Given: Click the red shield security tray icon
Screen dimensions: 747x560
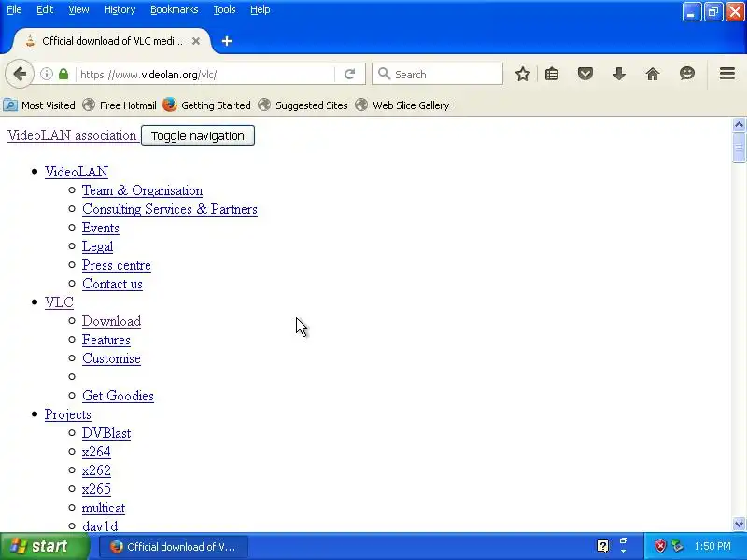Looking at the screenshot, I should [x=660, y=546].
